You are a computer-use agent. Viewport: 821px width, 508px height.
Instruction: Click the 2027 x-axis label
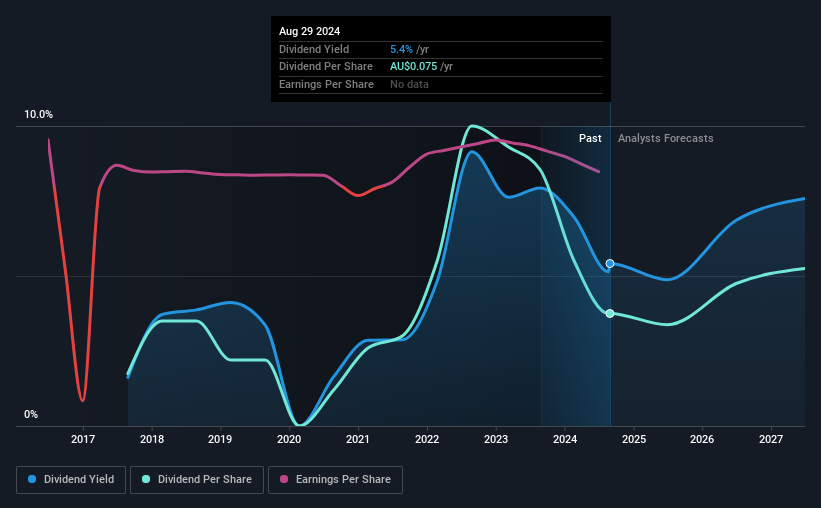click(x=771, y=439)
